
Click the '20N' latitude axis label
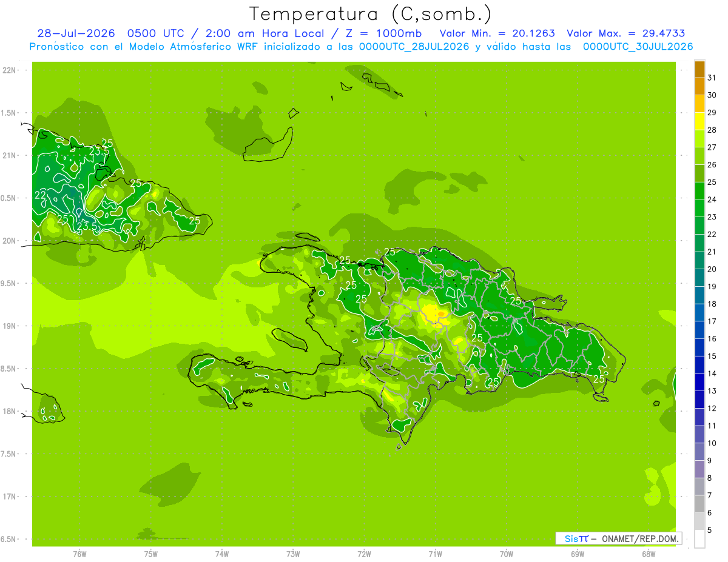9,241
